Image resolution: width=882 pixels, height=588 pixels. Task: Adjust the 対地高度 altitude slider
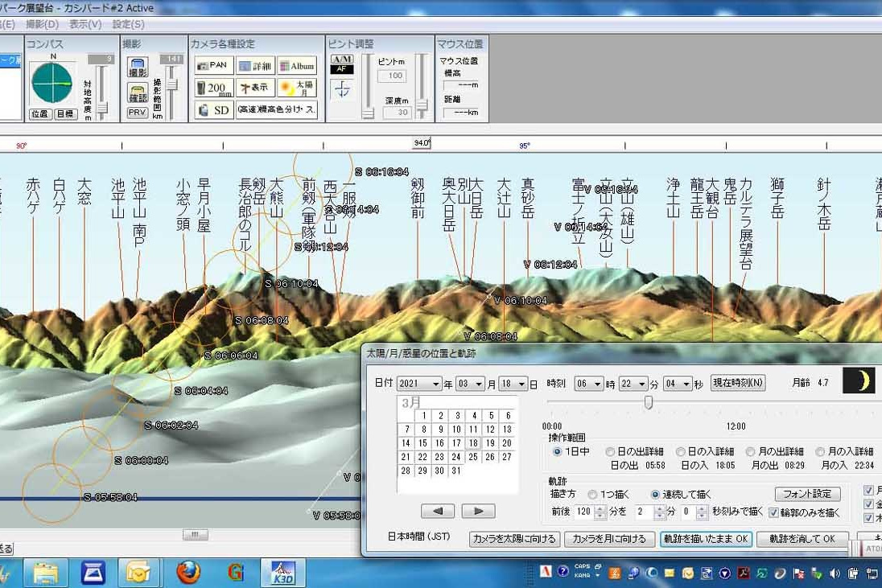pyautogui.click(x=102, y=107)
